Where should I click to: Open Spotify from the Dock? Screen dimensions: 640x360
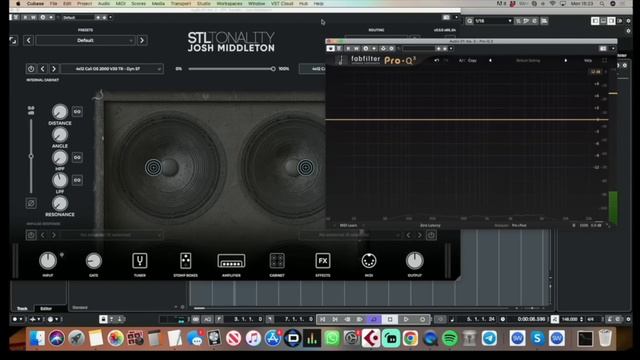pyautogui.click(x=450, y=338)
